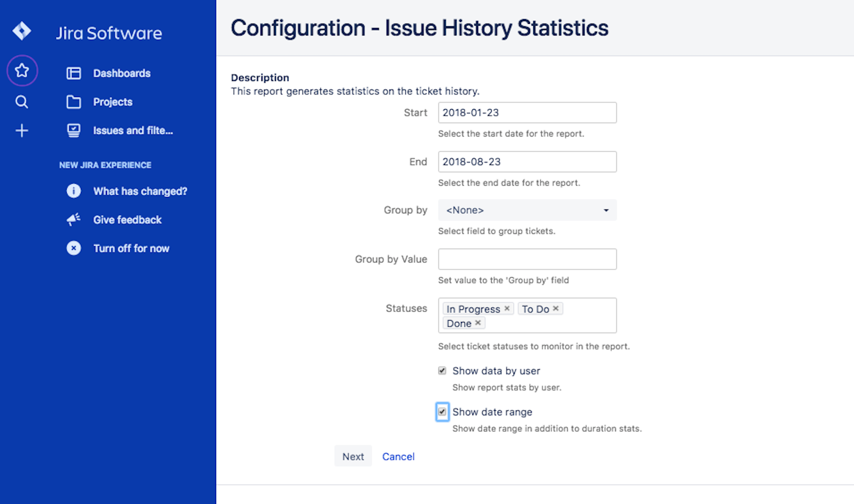The height and width of the screenshot is (504, 854).
Task: Expand the Group by dropdown
Action: click(x=527, y=210)
